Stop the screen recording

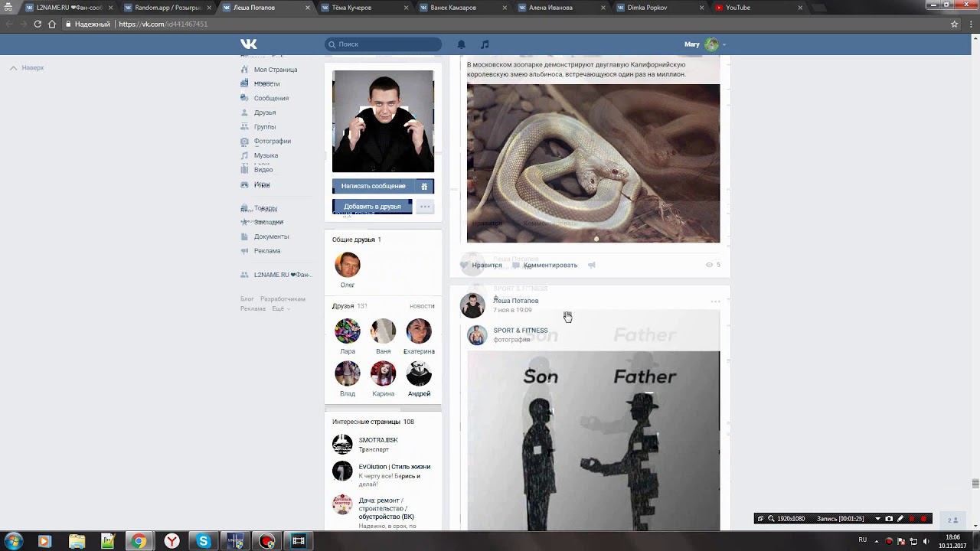click(x=923, y=519)
